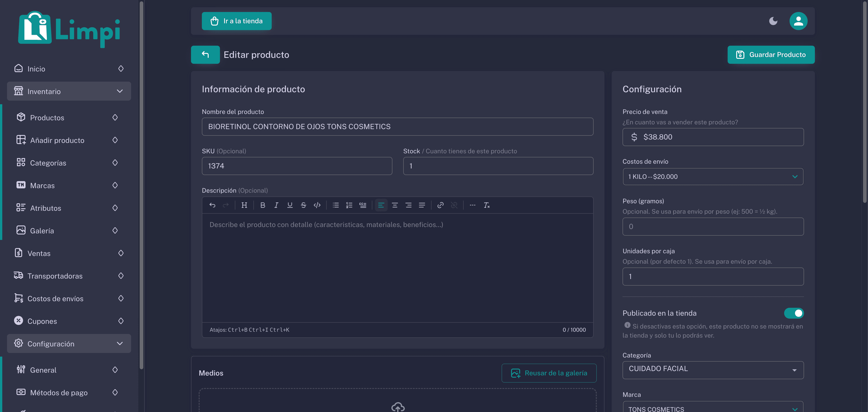Focus the Nombre del producto field

click(x=397, y=126)
